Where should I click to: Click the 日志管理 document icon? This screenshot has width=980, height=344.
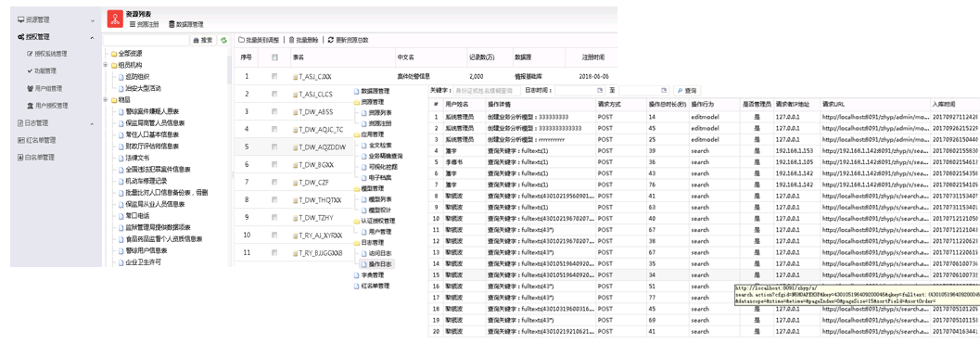click(21, 123)
